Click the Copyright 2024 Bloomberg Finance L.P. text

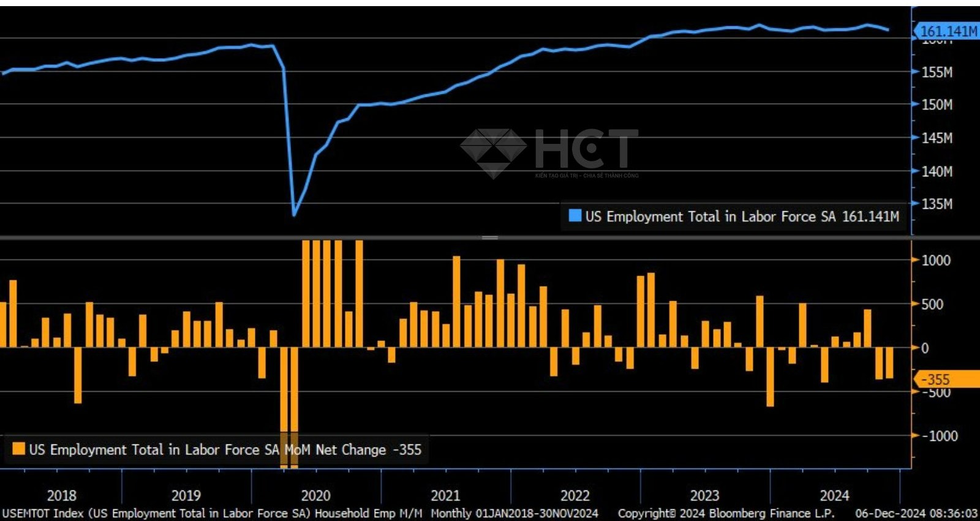(x=726, y=513)
